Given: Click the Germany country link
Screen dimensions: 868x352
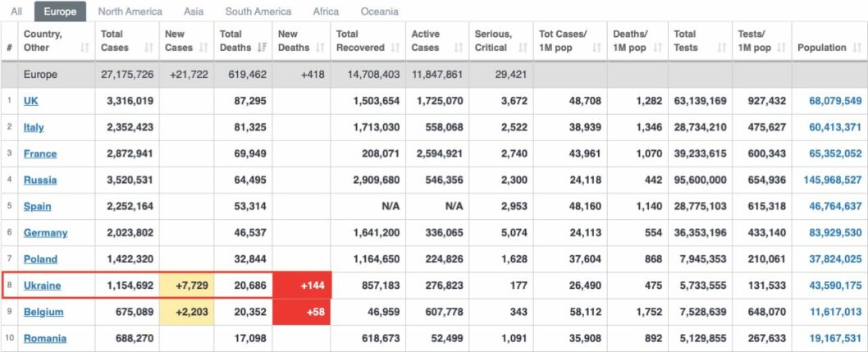Looking at the screenshot, I should point(45,233).
